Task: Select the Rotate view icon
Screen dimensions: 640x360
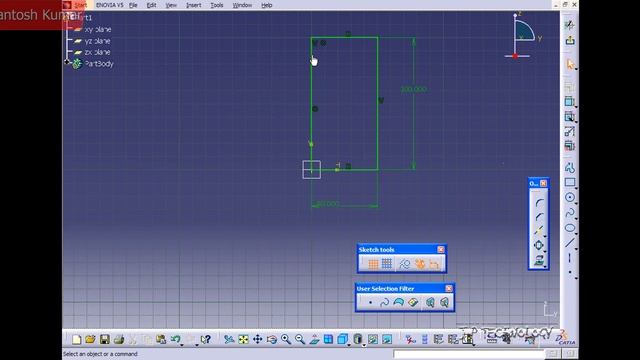Action: (x=272, y=340)
